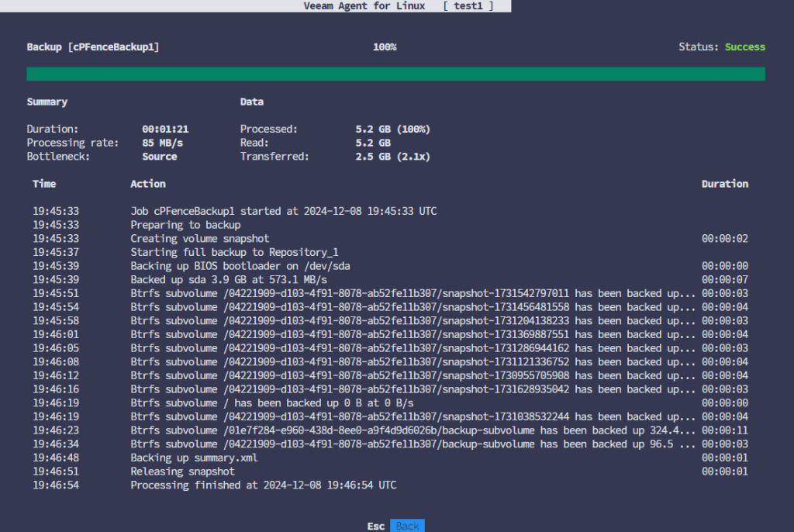Click the Action column header
The height and width of the screenshot is (532, 794).
(148, 184)
